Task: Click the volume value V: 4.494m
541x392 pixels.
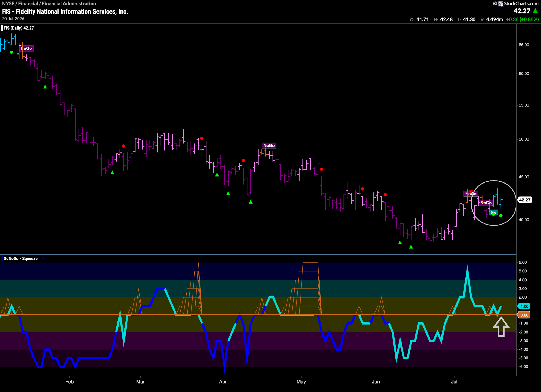Action: (x=492, y=19)
